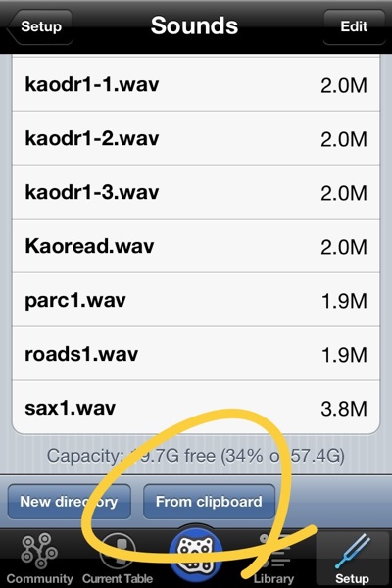Tap the Capacity free space label

point(196,456)
